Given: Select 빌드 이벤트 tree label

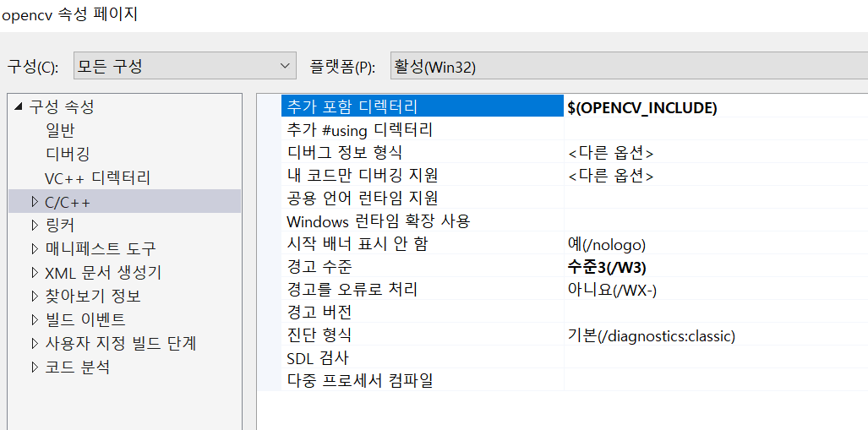Looking at the screenshot, I should tap(85, 319).
